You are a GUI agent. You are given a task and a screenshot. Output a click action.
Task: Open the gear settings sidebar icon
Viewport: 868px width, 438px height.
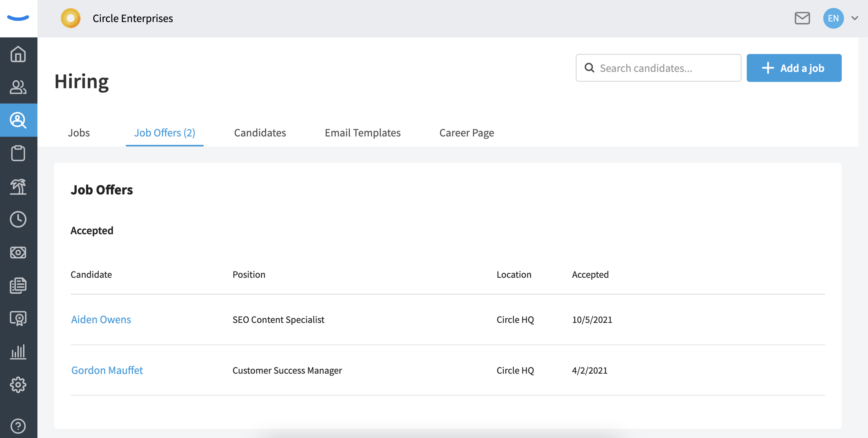[x=18, y=384]
